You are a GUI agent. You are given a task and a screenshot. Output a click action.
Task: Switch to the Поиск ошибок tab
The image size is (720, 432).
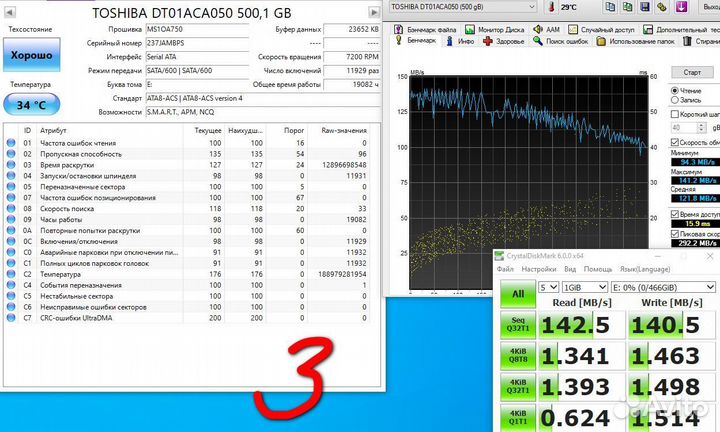click(560, 41)
